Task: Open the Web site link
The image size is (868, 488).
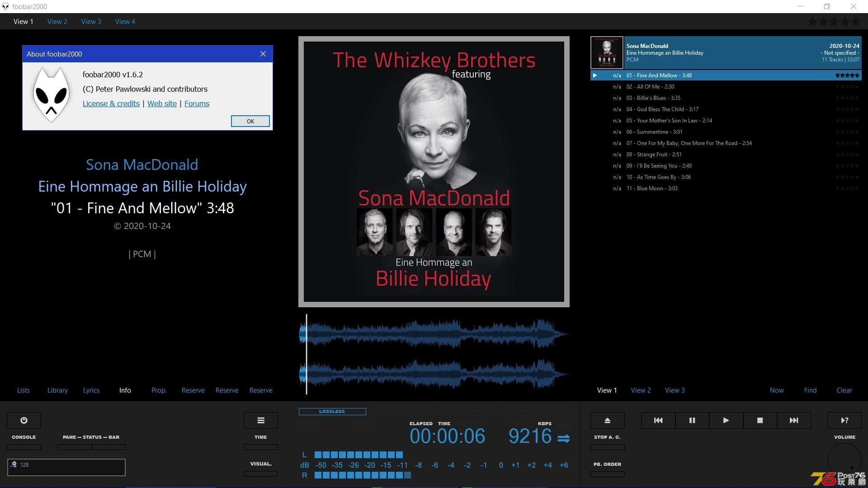Action: coord(162,103)
